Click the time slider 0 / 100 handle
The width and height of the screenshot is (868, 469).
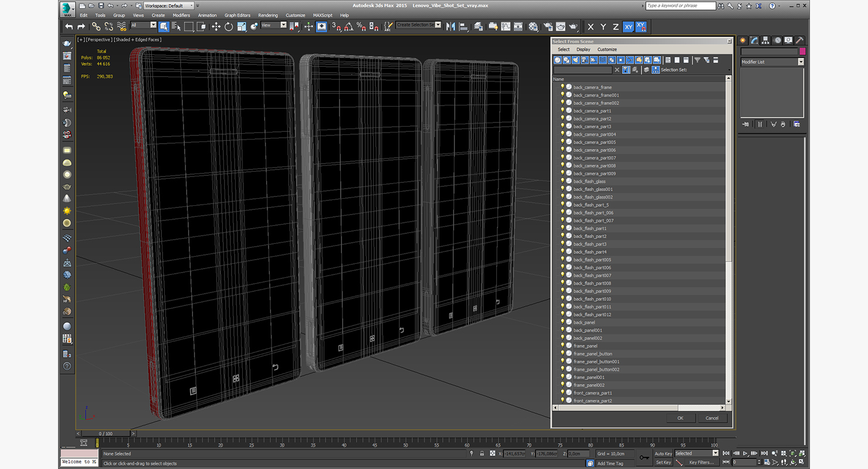(x=106, y=434)
